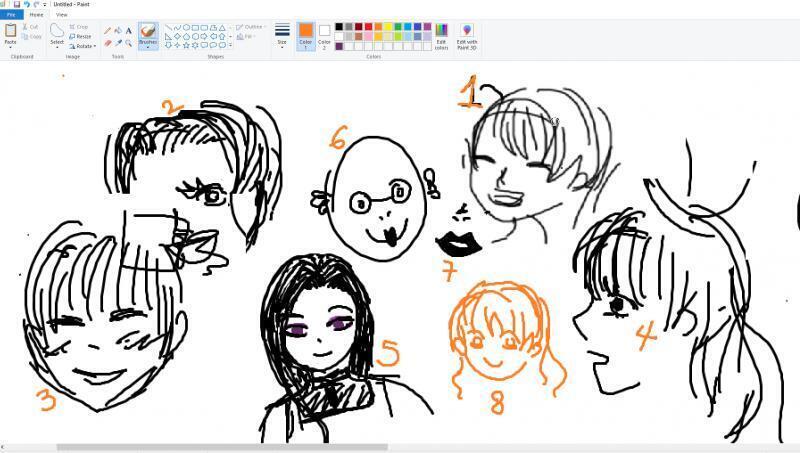Toggle the Brushes tool button
Image resolution: width=800 pixels, height=453 pixels.
point(148,37)
